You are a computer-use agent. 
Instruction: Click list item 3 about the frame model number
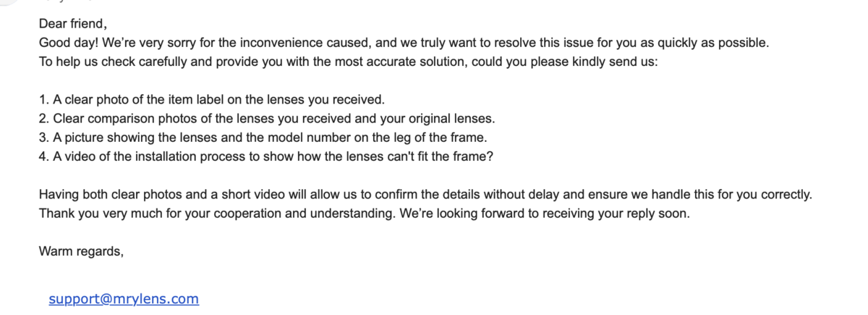pyautogui.click(x=263, y=137)
